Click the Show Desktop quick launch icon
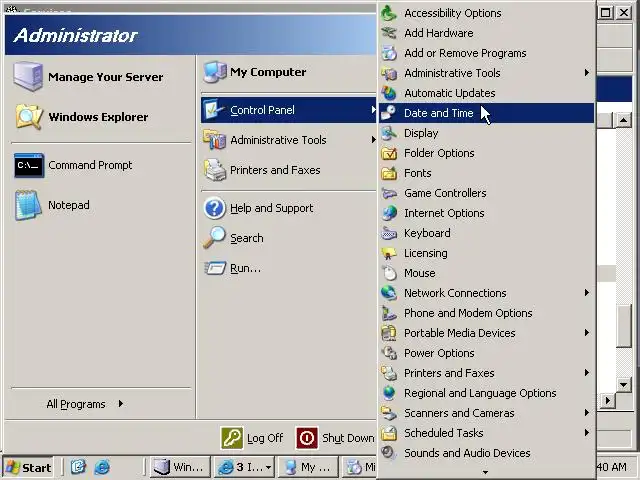This screenshot has width=640, height=480. tap(78, 467)
